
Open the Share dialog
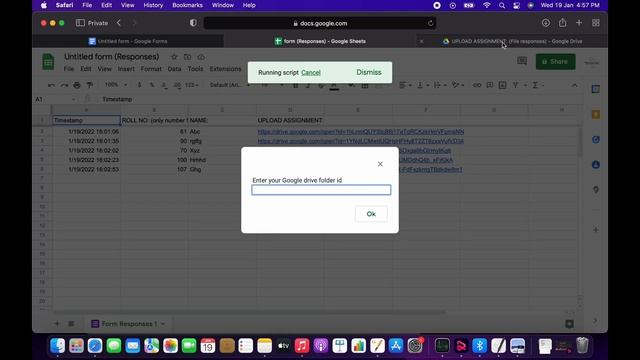555,62
